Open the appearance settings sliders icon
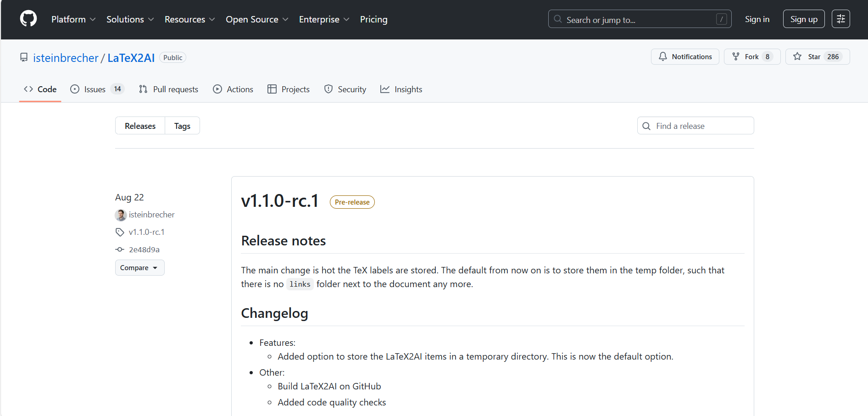 pos(840,19)
